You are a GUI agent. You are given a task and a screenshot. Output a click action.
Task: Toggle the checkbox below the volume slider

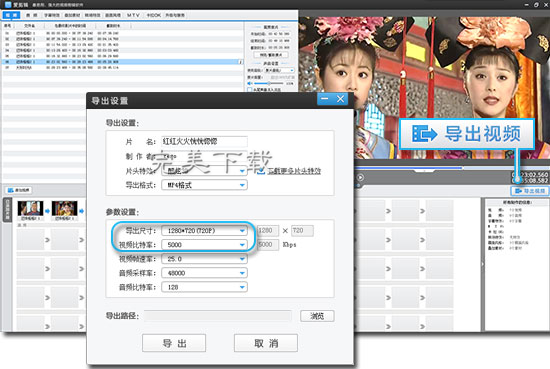tap(249, 90)
